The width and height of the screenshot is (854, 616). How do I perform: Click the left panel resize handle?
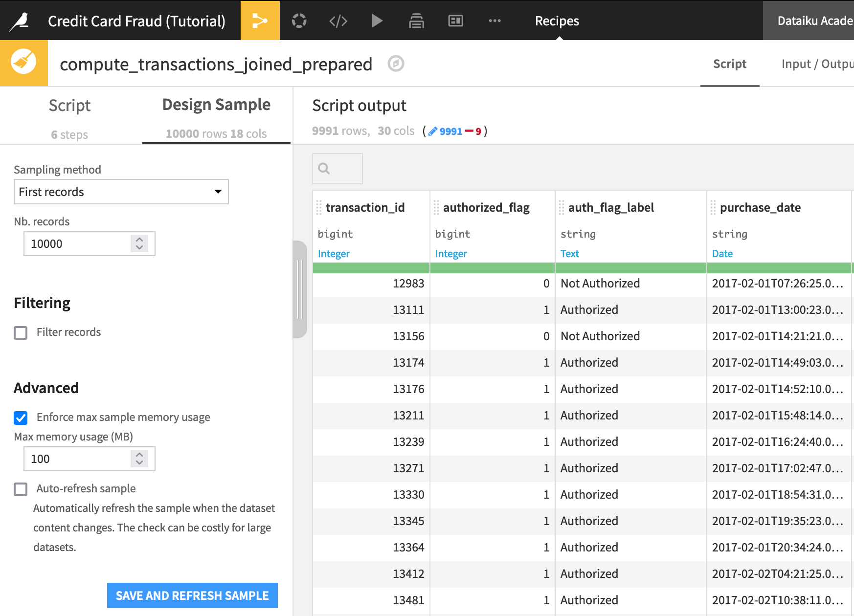[300, 289]
